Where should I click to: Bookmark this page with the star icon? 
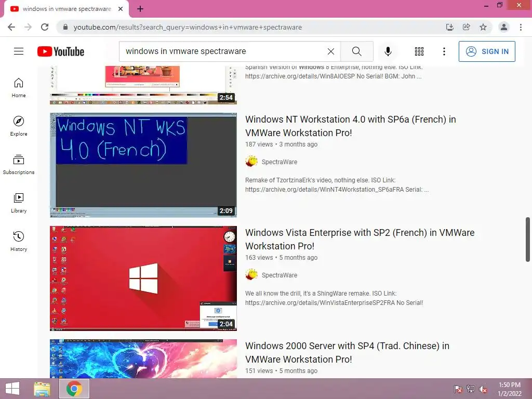pos(483,27)
